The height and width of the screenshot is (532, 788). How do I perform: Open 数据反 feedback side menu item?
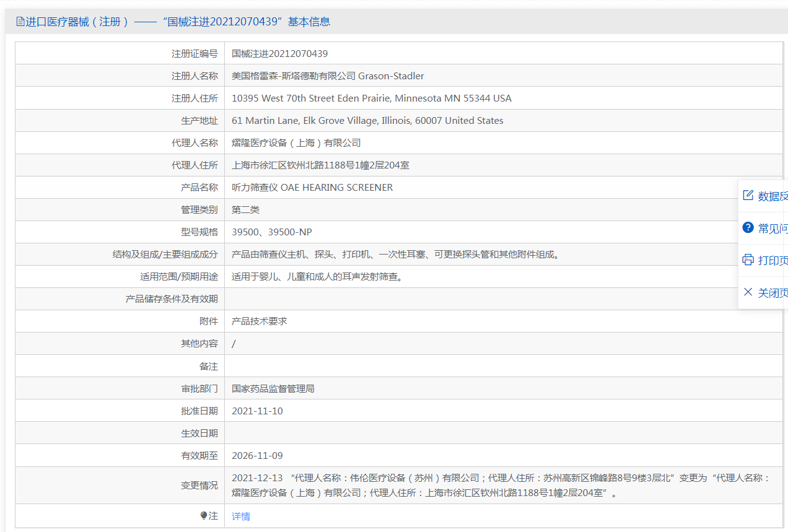point(764,196)
